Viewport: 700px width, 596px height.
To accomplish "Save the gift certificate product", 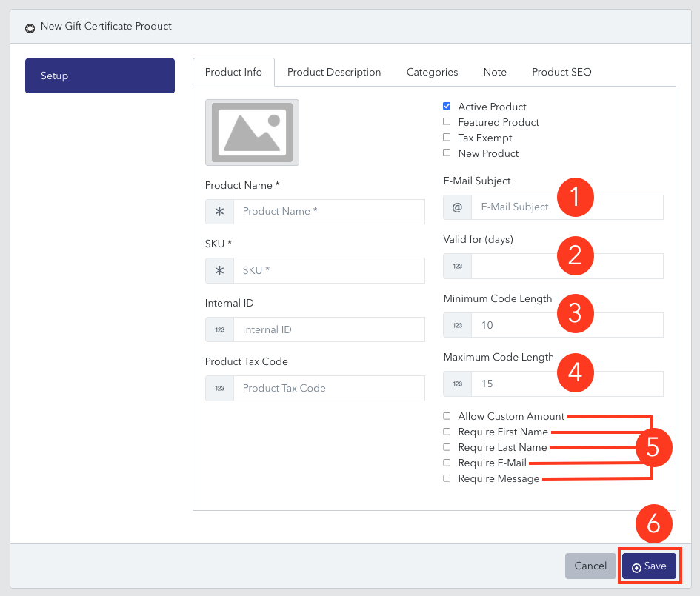I will (x=649, y=566).
